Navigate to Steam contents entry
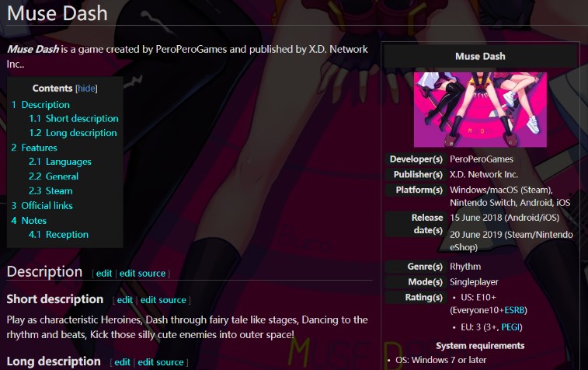Image resolution: width=588 pixels, height=370 pixels. click(59, 190)
